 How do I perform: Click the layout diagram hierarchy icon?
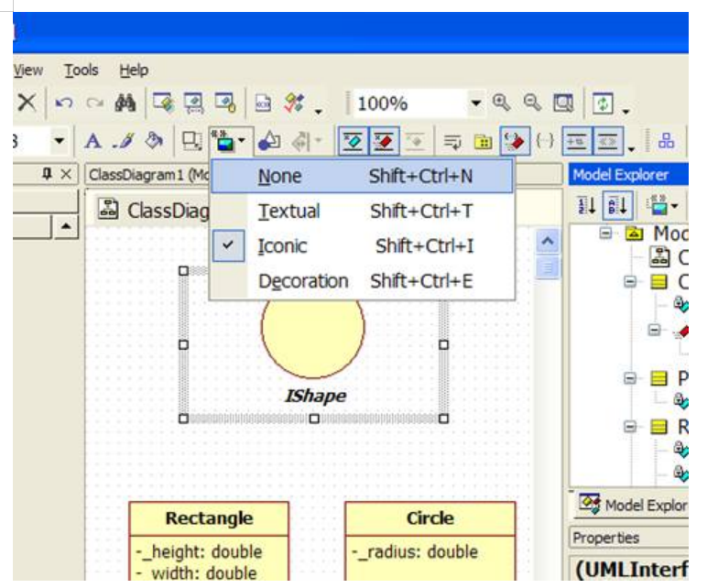[x=666, y=141]
